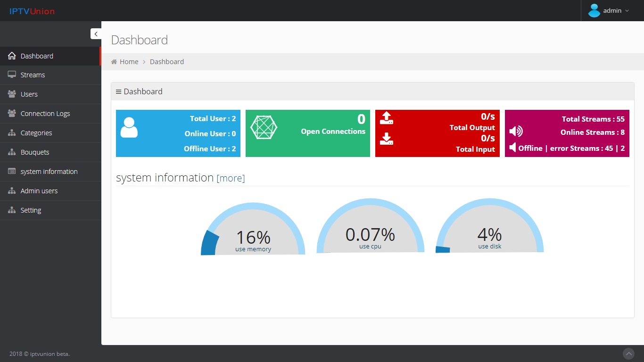Open the Users menu item

tap(50, 94)
